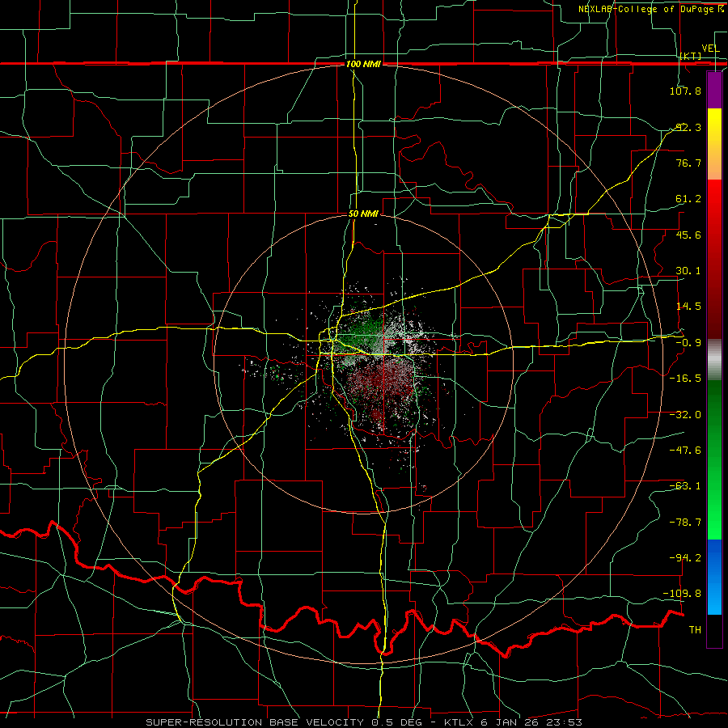Click the Super-Resolution Base Velocity caption
Viewport: 728px width, 728px height.
[x=363, y=722]
